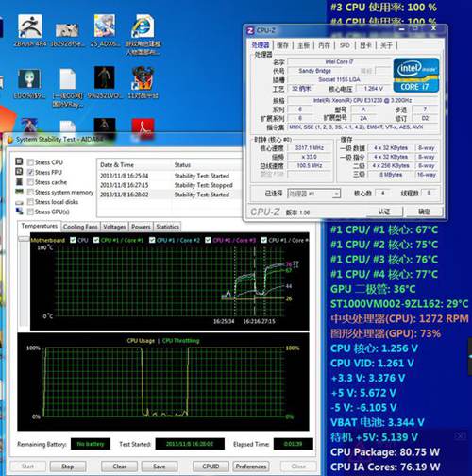The image size is (472, 476).
Task: Enable the Stress system memory checkbox
Action: pos(30,192)
